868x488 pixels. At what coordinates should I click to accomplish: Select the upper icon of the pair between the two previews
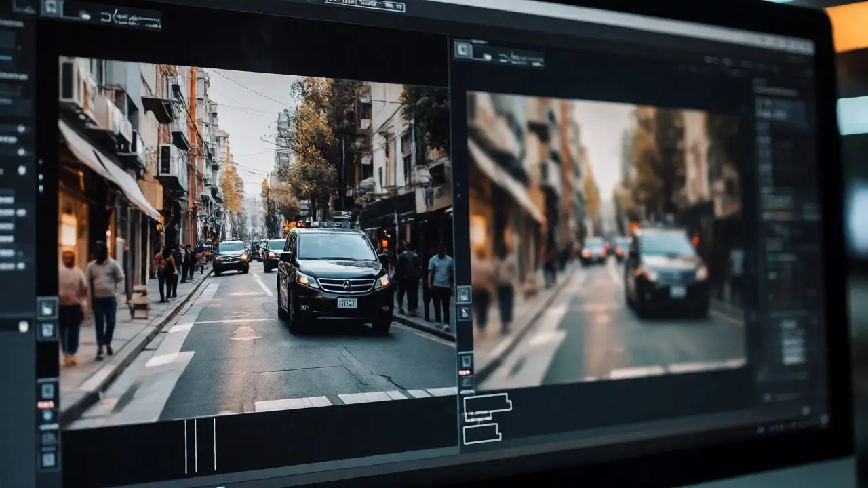pyautogui.click(x=464, y=294)
